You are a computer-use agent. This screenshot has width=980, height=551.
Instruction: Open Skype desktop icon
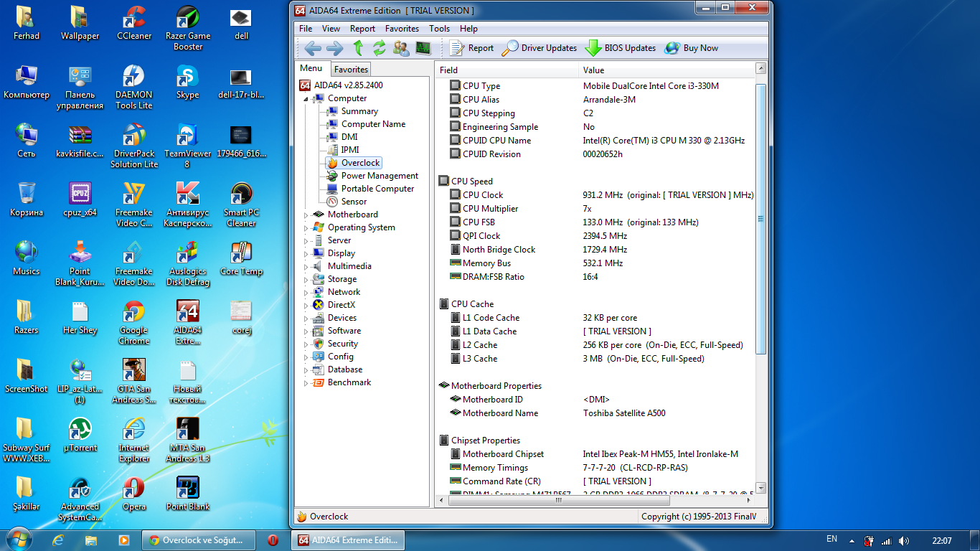[x=188, y=83]
